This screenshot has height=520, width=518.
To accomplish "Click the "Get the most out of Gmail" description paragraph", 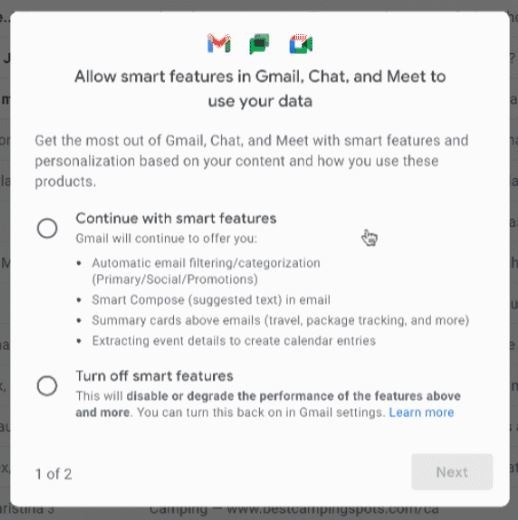I will pyautogui.click(x=252, y=161).
